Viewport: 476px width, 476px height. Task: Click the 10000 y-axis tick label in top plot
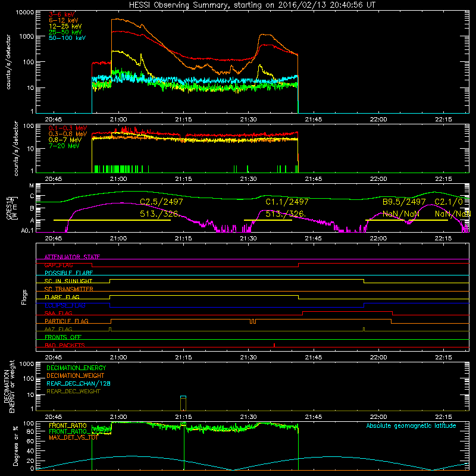[25, 12]
